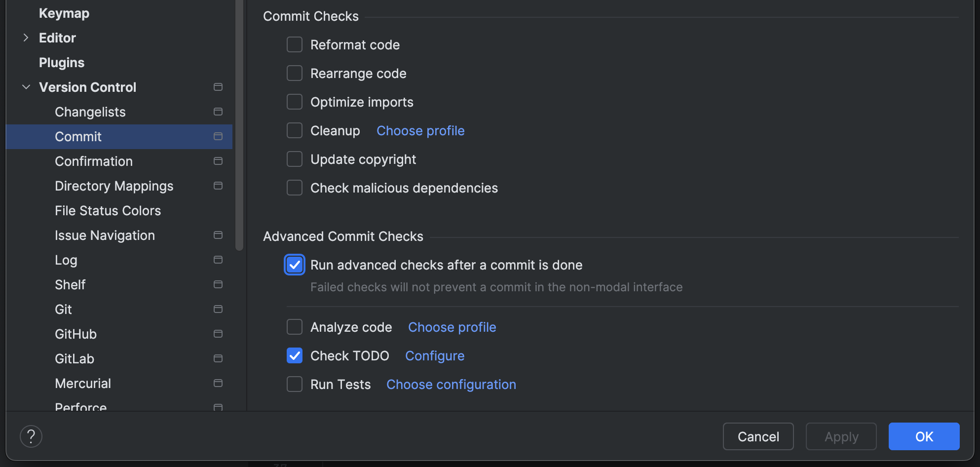Click the settings tree vertical scrollbar
The height and width of the screenshot is (467, 980).
(239, 123)
